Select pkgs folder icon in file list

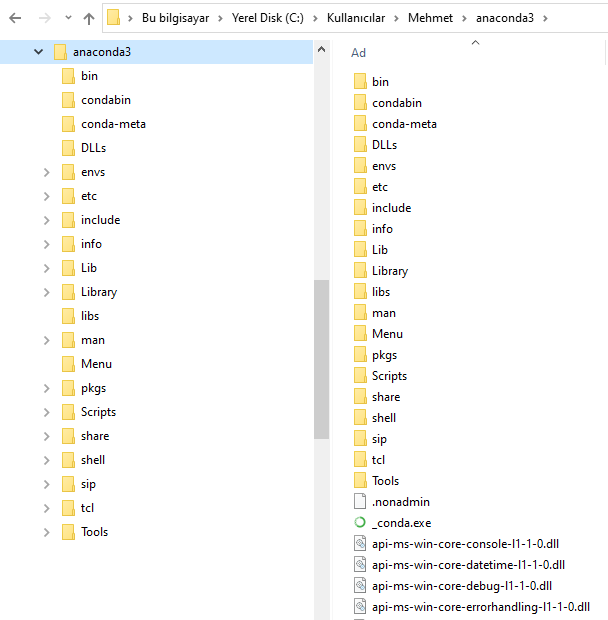pyautogui.click(x=360, y=354)
